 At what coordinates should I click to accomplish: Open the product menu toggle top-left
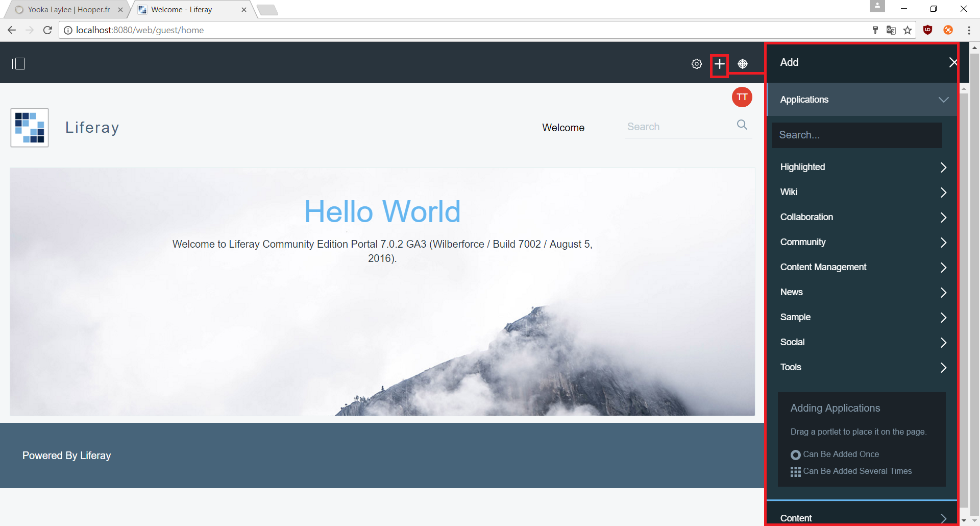19,63
